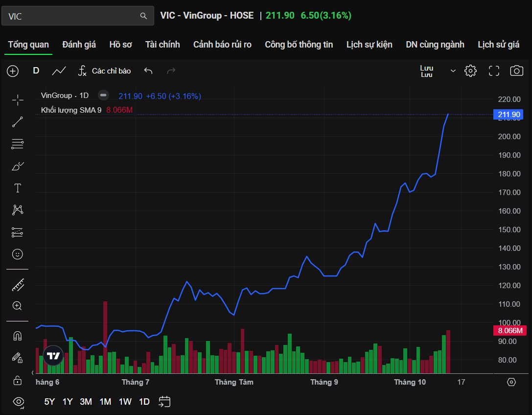The image size is (532, 415).
Task: Switch to the Tài chính tab
Action: tap(162, 45)
